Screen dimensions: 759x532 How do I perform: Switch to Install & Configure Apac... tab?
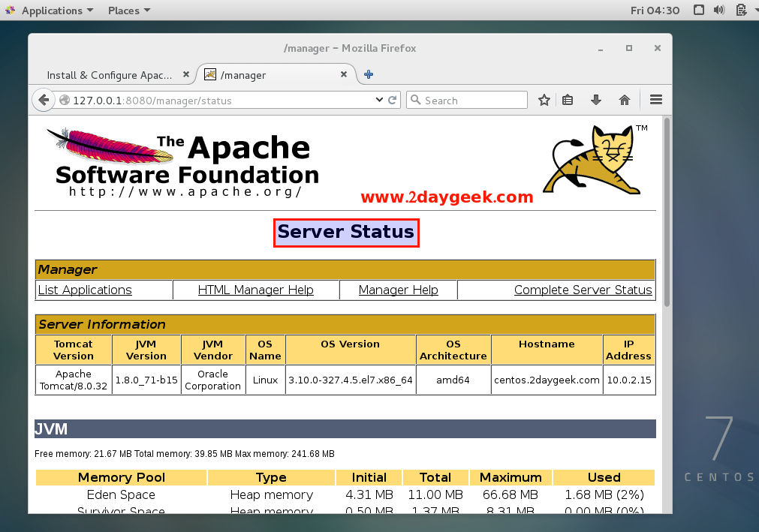point(110,75)
